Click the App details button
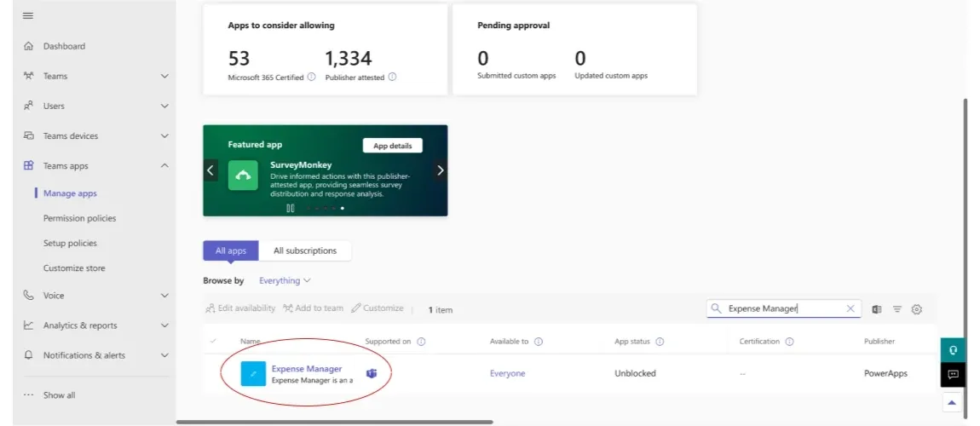 tap(393, 146)
